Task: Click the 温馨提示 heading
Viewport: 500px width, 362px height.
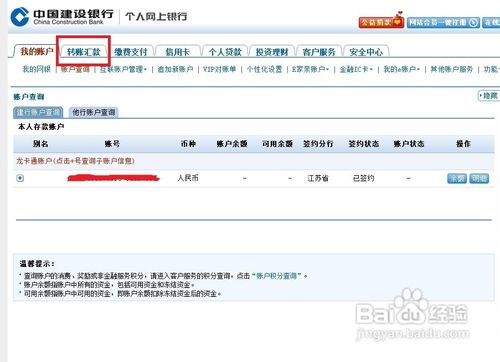Action: point(37,264)
